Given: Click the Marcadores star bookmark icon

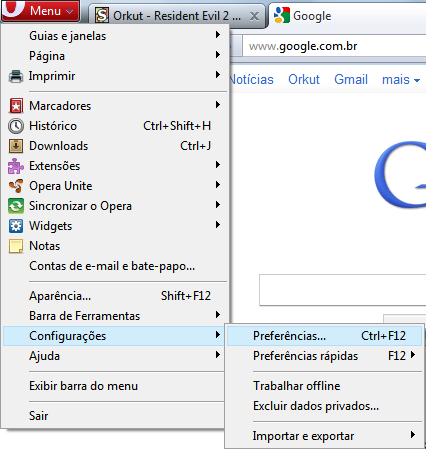Looking at the screenshot, I should click(x=16, y=106).
